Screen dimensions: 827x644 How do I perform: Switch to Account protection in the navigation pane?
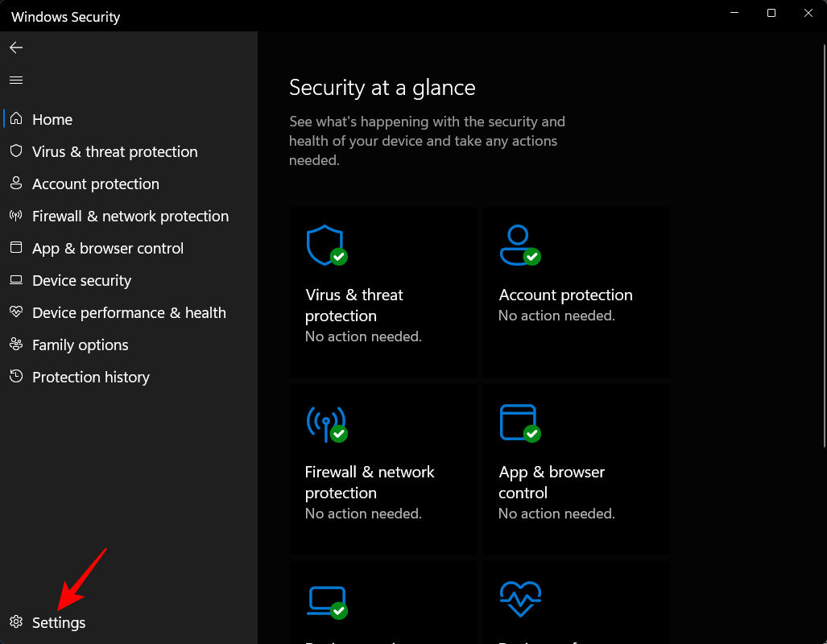pos(95,184)
